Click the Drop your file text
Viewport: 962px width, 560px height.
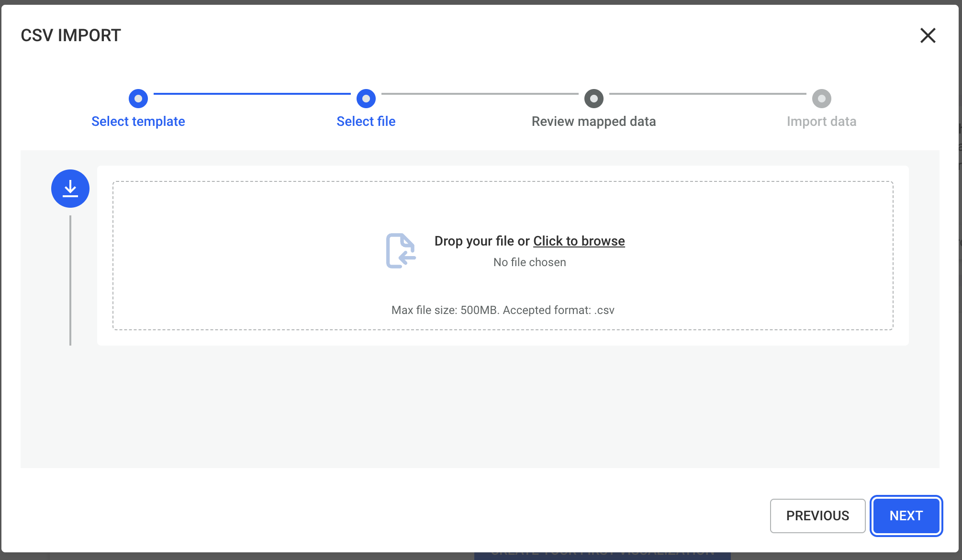481,241
